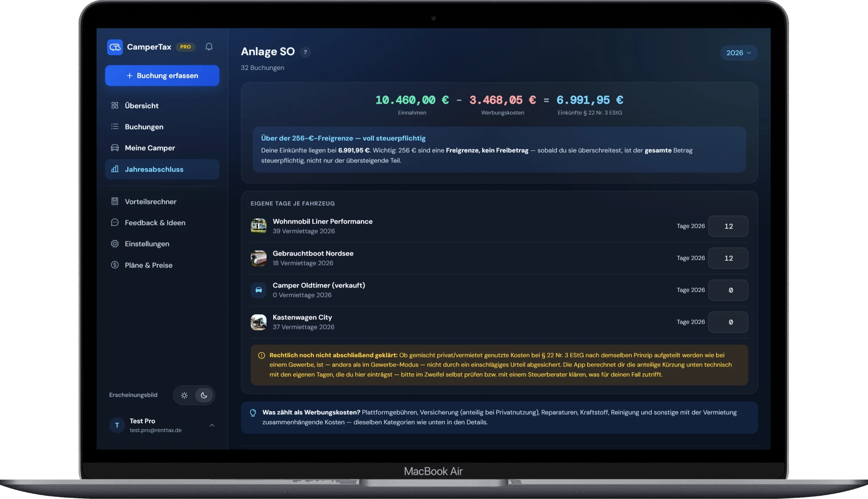Click Kastenwagen City thumbnail

(258, 322)
